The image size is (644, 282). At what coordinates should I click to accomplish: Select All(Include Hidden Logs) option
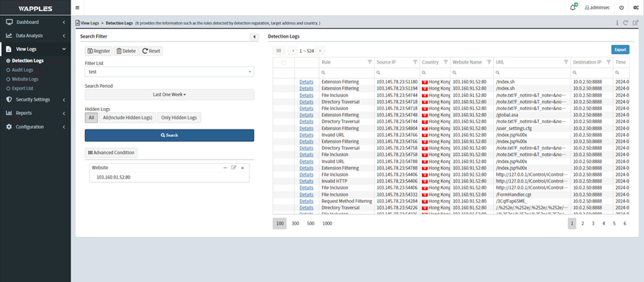tap(127, 118)
